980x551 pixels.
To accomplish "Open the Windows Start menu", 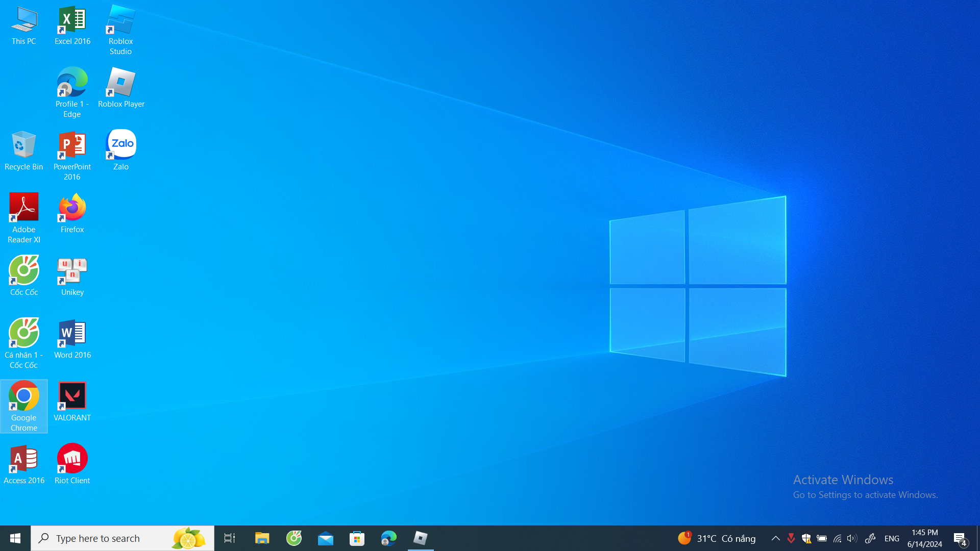I will click(15, 538).
